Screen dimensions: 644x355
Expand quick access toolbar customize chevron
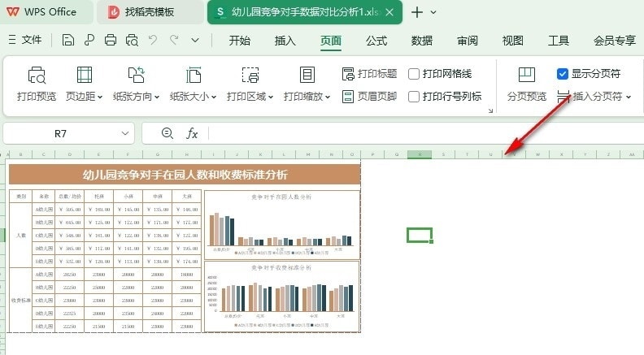[195, 41]
